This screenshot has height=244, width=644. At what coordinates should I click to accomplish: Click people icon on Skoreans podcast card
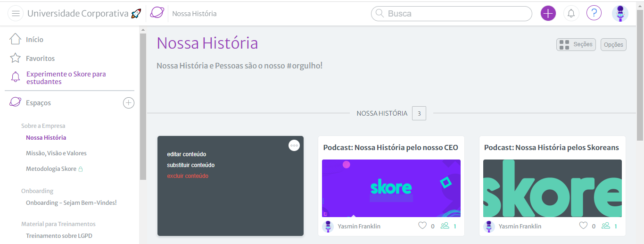606,226
